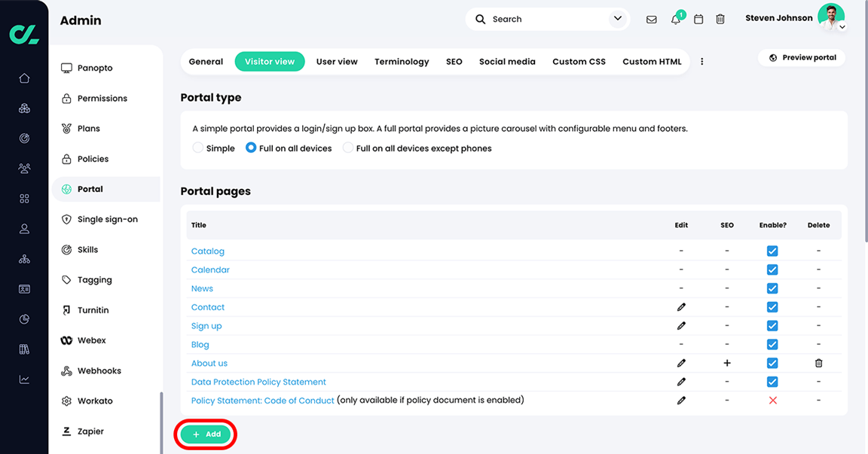This screenshot has height=454, width=868.
Task: Open the notifications bell icon
Action: pos(675,20)
